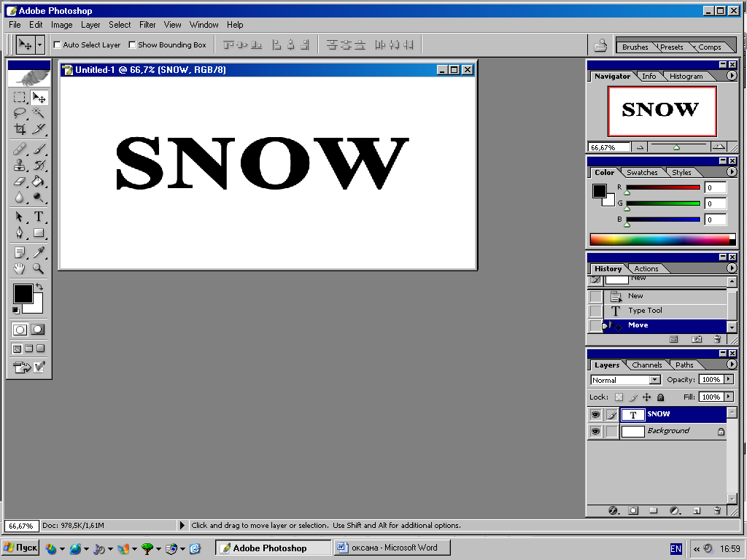Open status bar info arrow menu
Image resolution: width=747 pixels, height=560 pixels.
182,525
